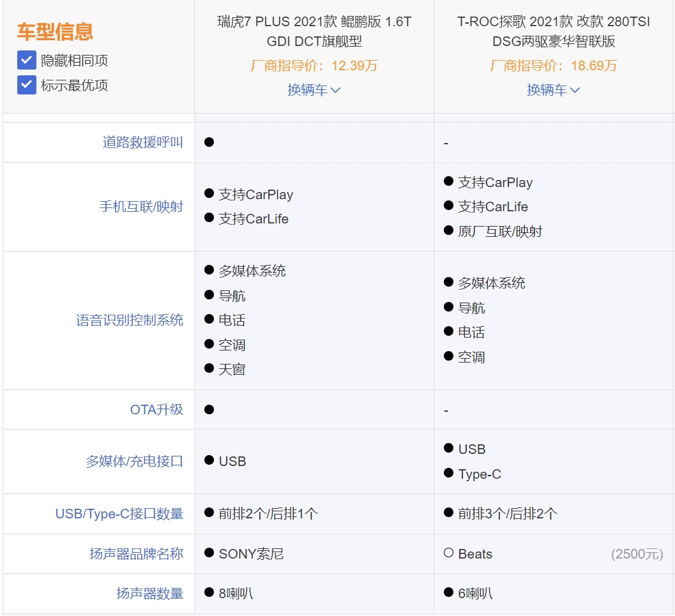Screen dimensions: 675x616
Task: Click the 厂商指导价 12.39万 price text
Action: (314, 66)
